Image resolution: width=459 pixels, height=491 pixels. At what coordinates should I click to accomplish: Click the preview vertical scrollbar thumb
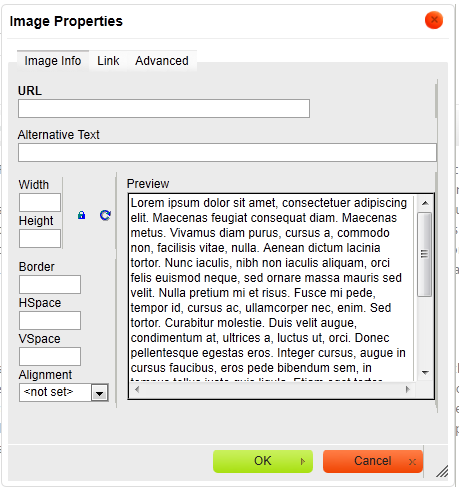[x=425, y=254]
